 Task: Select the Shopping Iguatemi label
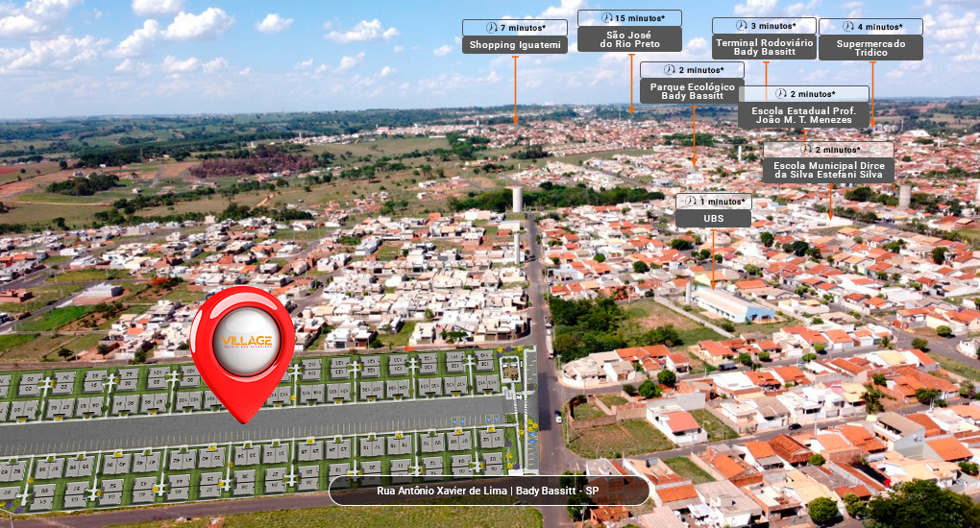pos(515,45)
